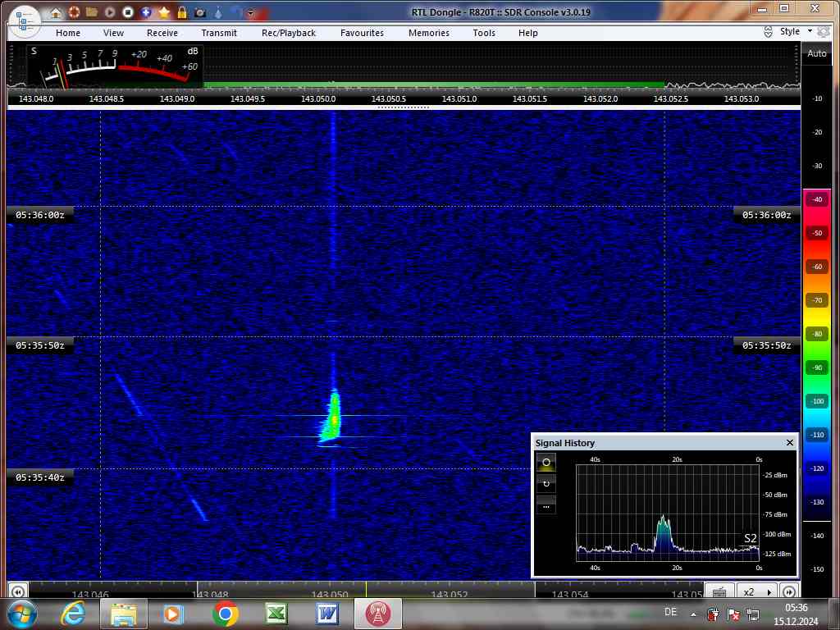This screenshot has height=630, width=840.
Task: Open the Tools ribbon tab
Action: [484, 33]
